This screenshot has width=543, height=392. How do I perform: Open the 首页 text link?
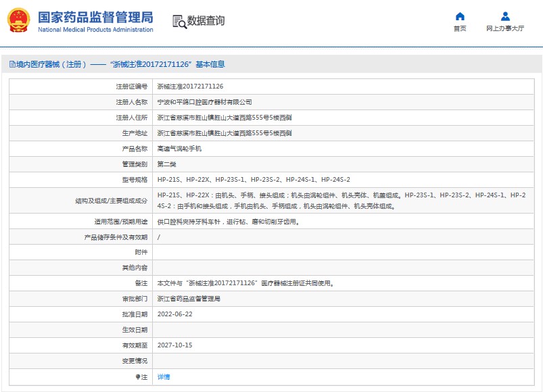coord(460,29)
